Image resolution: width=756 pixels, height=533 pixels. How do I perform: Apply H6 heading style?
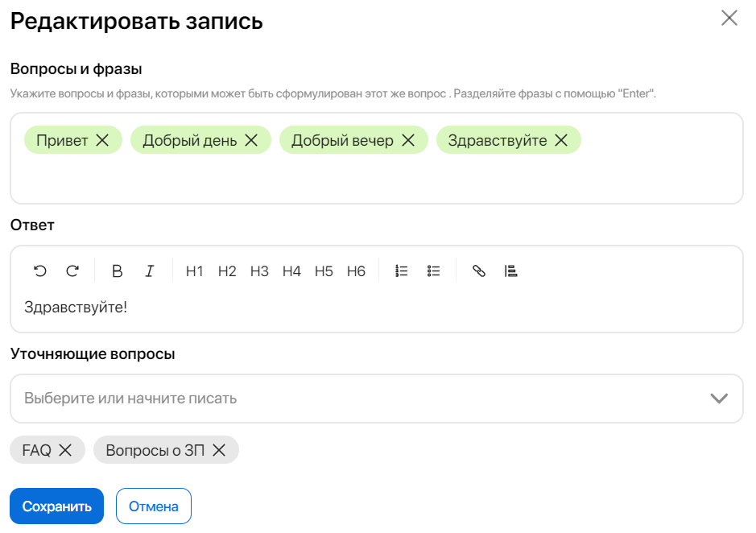pyautogui.click(x=356, y=271)
